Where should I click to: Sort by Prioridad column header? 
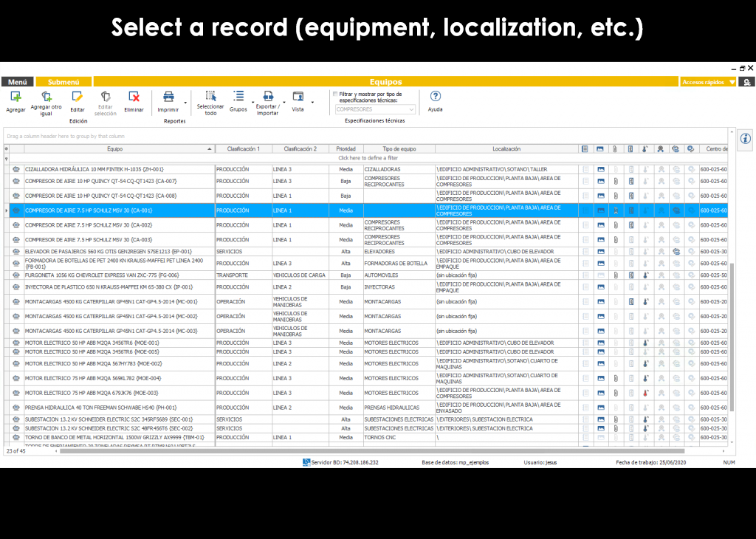pos(346,149)
